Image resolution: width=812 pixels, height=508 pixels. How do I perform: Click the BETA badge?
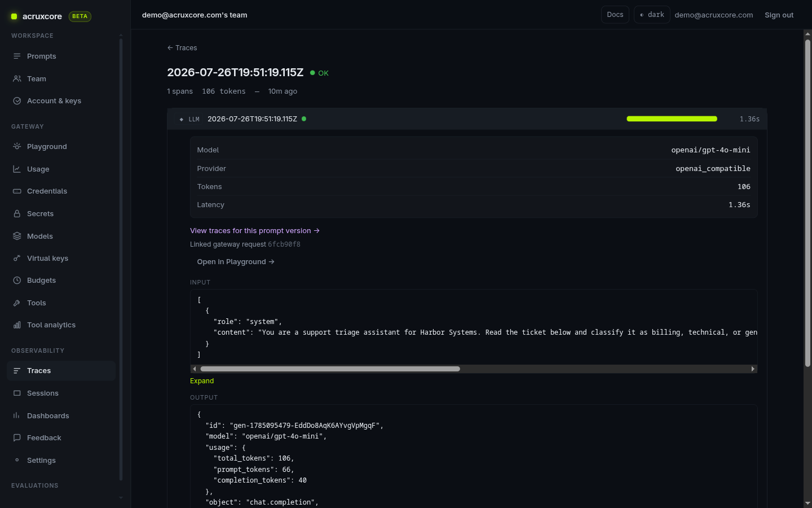(80, 16)
